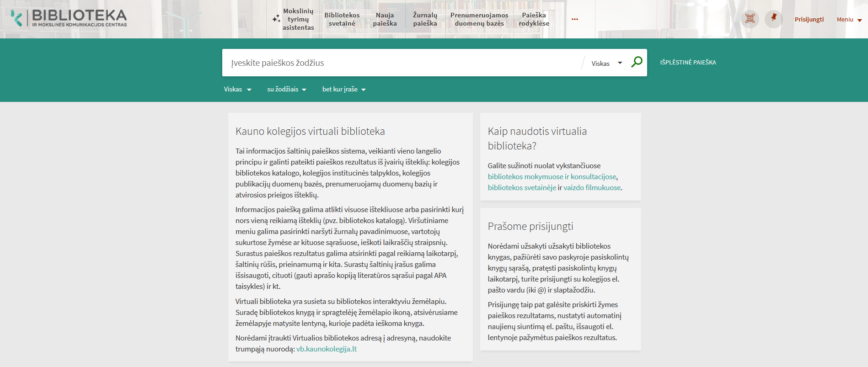Follow the vb.kaunokolegija.lt link
The image size is (868, 367).
326,349
